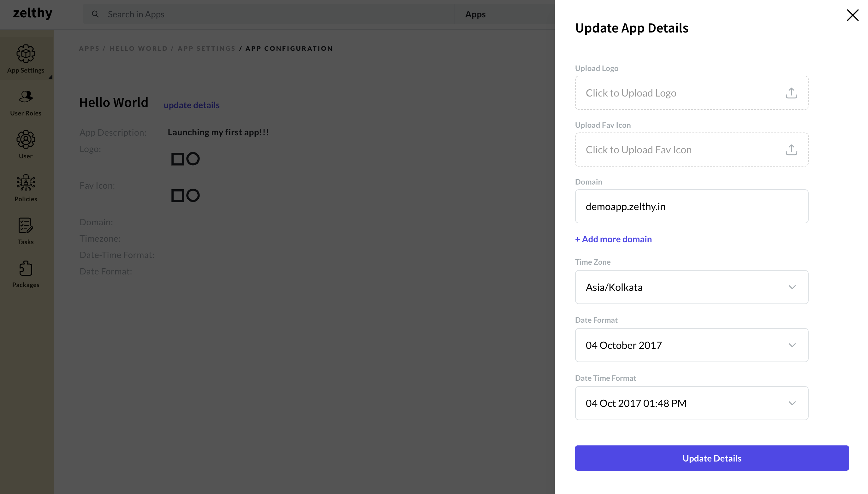Expand the Date Format dropdown
The width and height of the screenshot is (868, 494).
pyautogui.click(x=691, y=345)
